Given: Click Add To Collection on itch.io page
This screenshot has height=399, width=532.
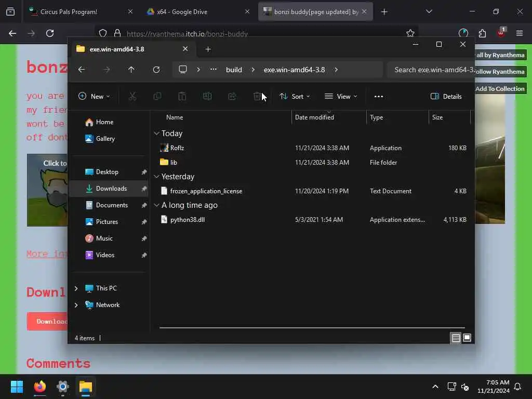Looking at the screenshot, I should [500, 88].
